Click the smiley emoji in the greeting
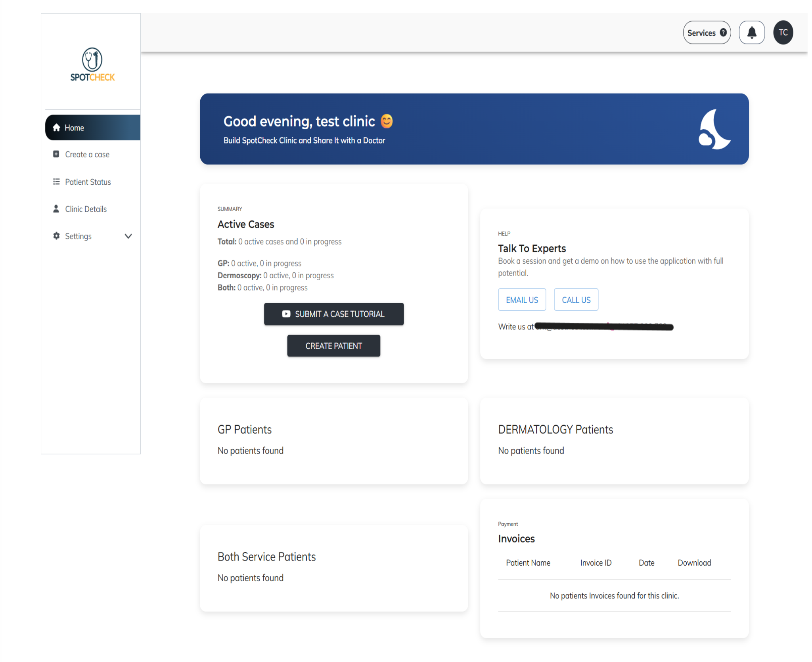 pyautogui.click(x=387, y=121)
